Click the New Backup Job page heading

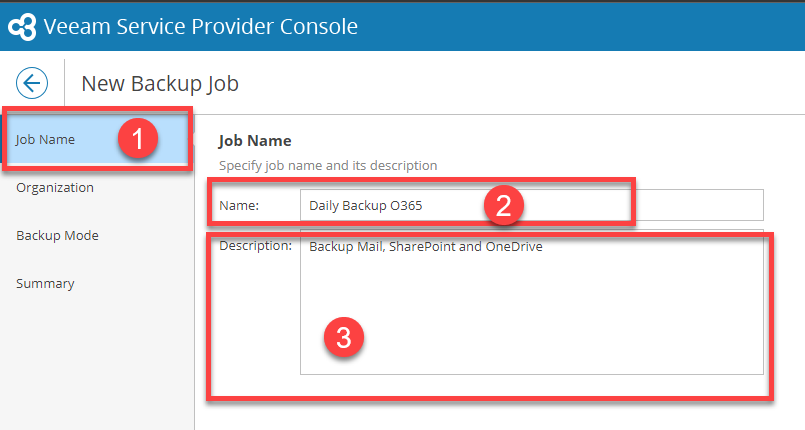(x=160, y=83)
